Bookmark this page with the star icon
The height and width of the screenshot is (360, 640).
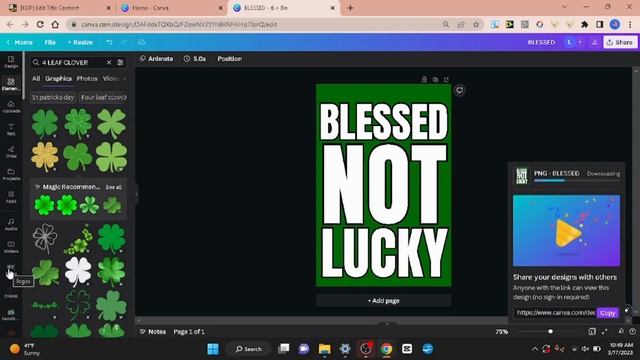click(476, 24)
